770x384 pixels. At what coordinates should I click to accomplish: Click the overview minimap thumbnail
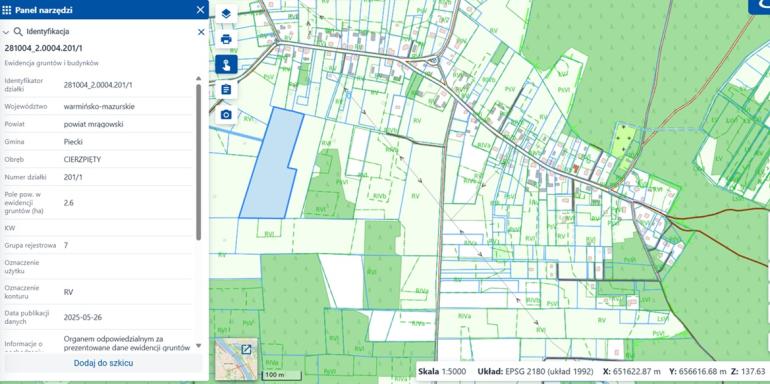click(x=236, y=359)
